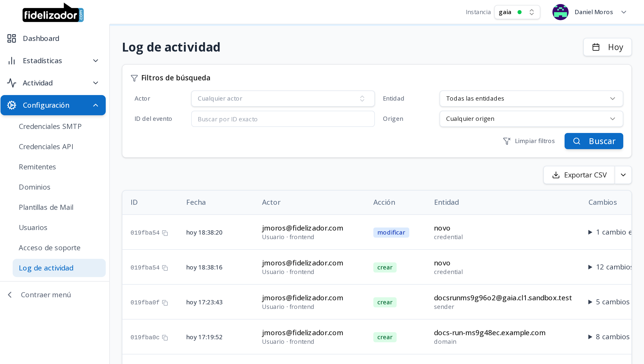This screenshot has width=644, height=364.
Task: Click the Configuración gear icon
Action: pyautogui.click(x=12, y=105)
